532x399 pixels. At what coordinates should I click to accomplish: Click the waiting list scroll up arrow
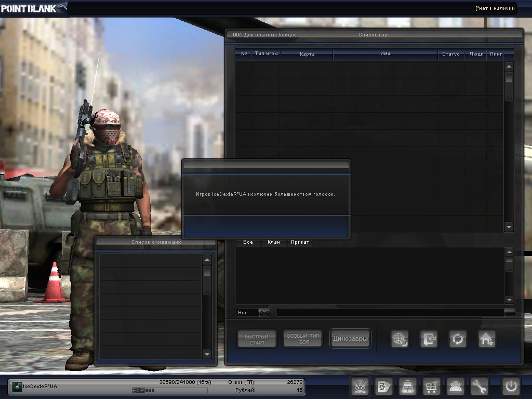tap(207, 260)
